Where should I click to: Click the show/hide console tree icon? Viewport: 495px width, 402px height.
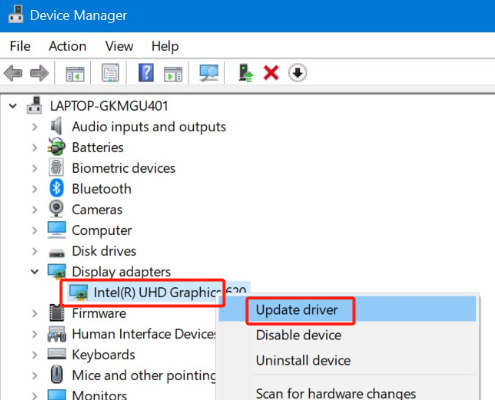[75, 74]
